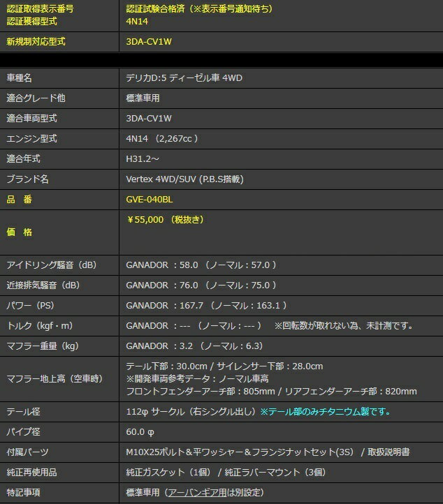This screenshot has width=443, height=504.
Task: Click the price ¥55,000 (税抜き) text
Action: click(x=165, y=219)
